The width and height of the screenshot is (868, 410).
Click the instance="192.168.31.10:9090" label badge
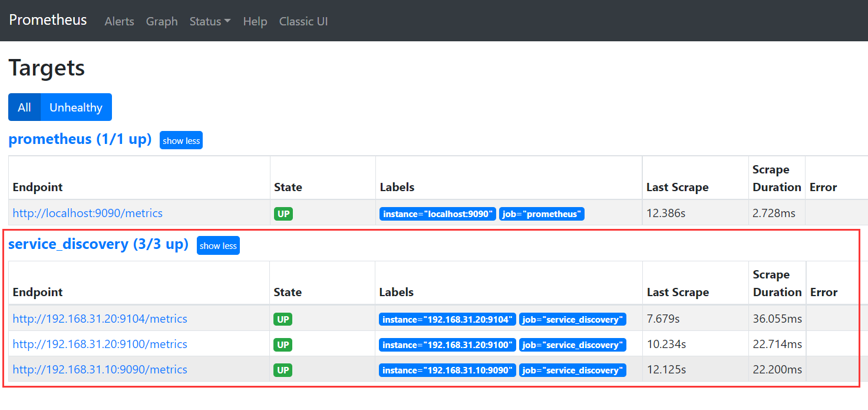point(448,370)
